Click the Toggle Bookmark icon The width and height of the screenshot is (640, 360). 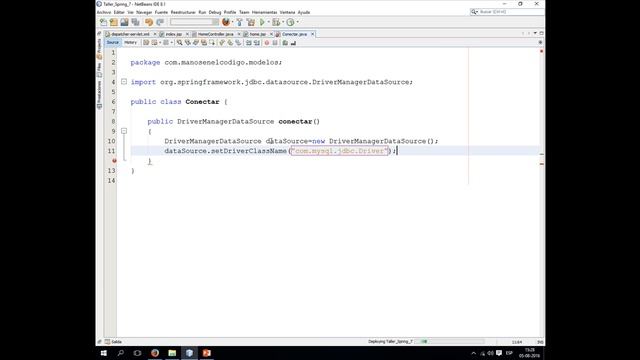point(238,42)
